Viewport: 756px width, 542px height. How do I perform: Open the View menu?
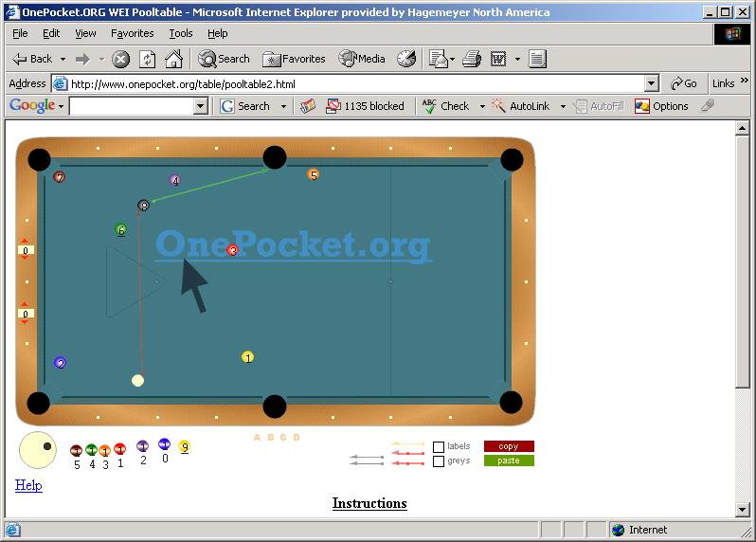click(x=85, y=33)
